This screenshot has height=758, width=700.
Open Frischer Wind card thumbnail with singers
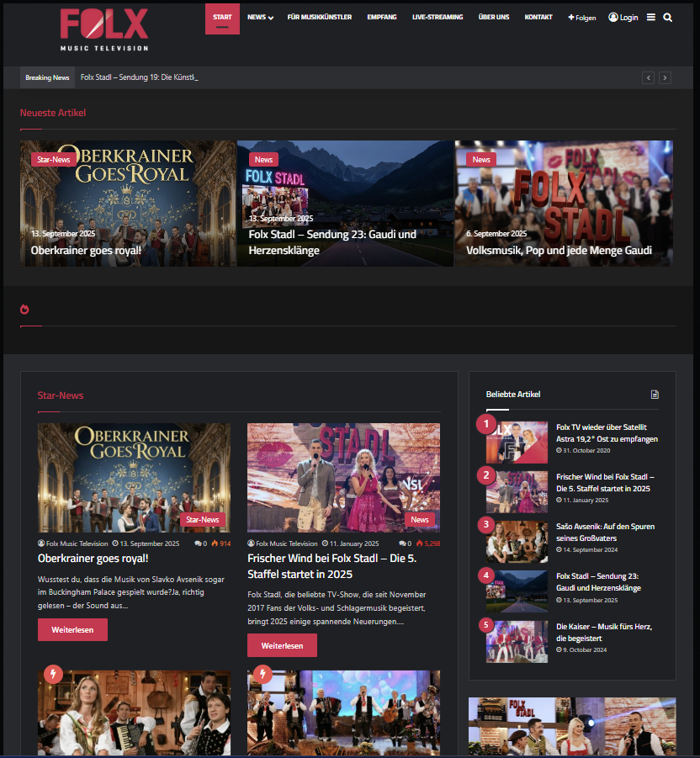(x=344, y=478)
